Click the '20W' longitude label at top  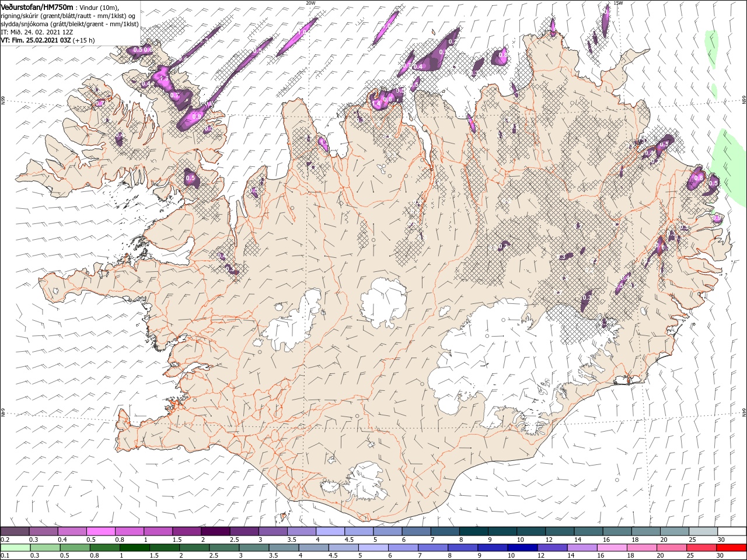[x=310, y=3]
